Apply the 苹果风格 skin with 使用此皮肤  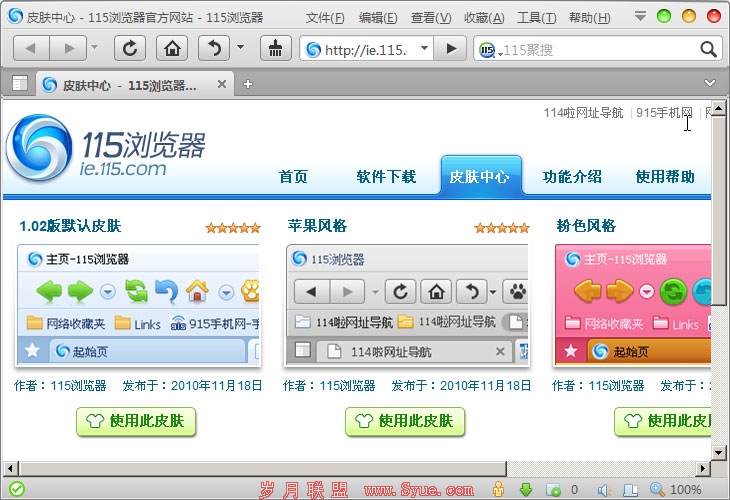405,421
